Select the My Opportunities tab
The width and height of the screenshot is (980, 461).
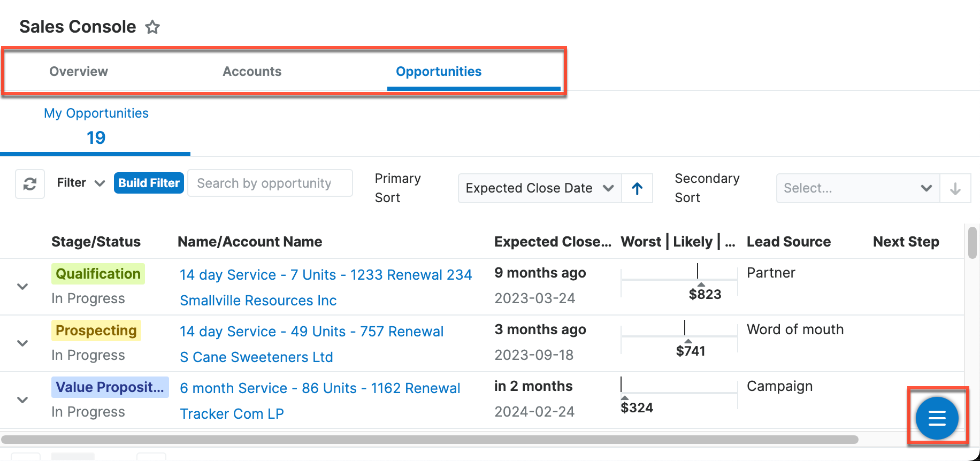coord(96,124)
